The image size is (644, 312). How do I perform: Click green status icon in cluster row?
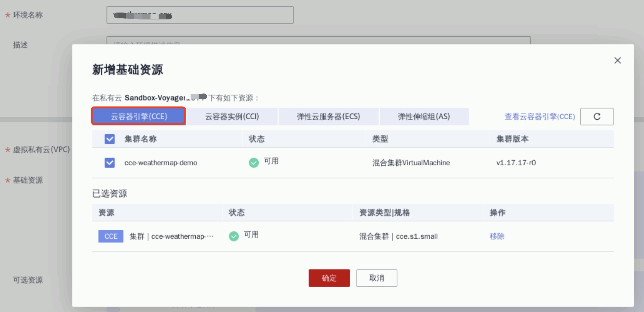click(254, 163)
